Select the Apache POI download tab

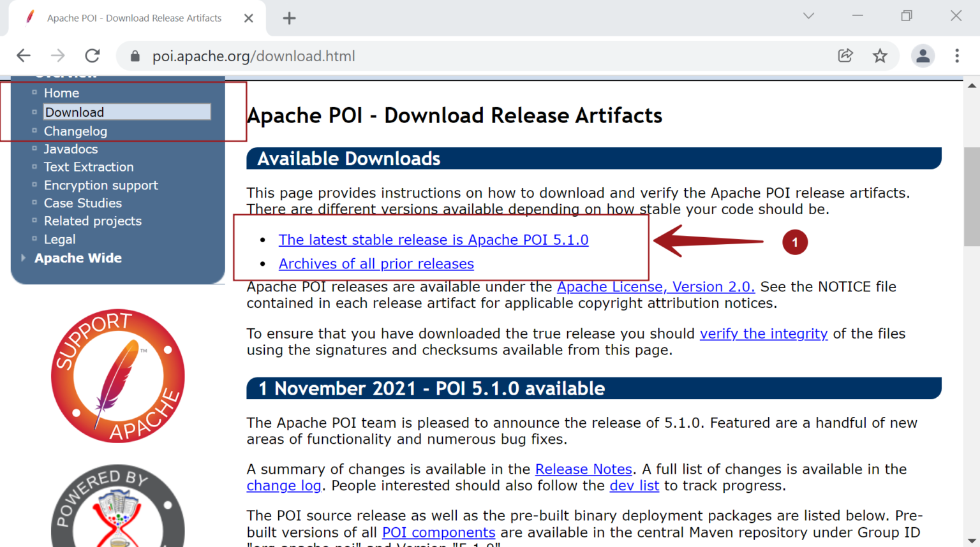[133, 18]
